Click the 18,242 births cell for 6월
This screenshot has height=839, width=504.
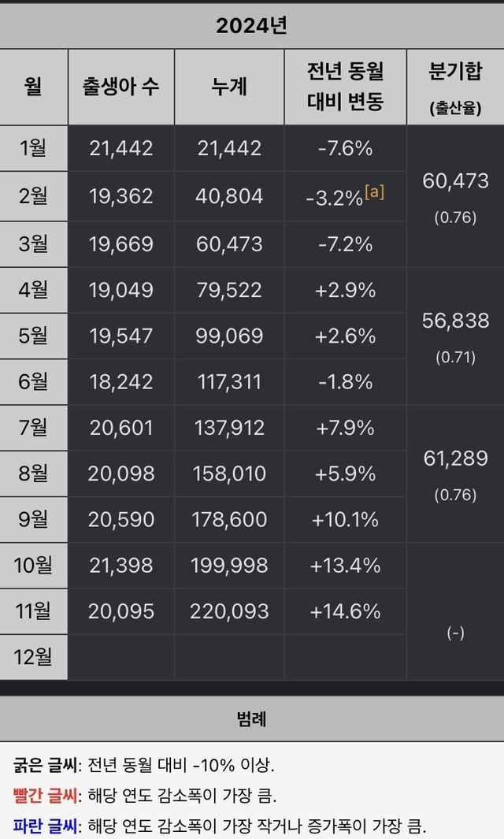(x=121, y=382)
